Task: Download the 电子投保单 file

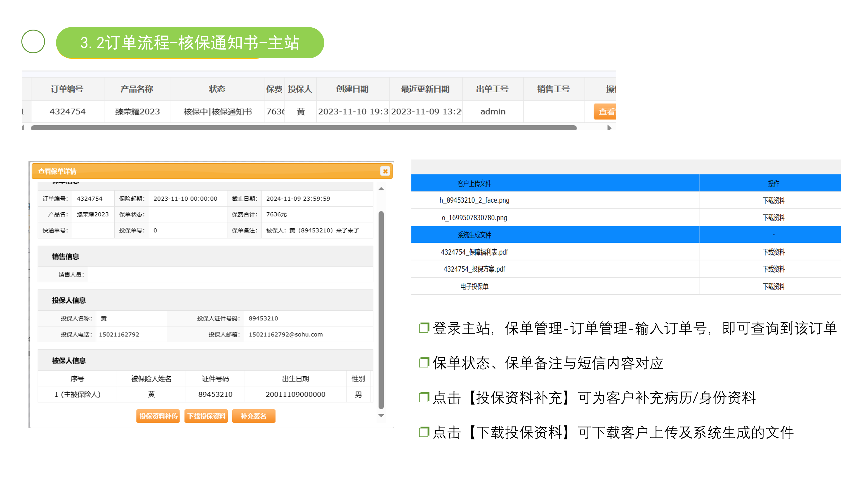Action: click(773, 287)
